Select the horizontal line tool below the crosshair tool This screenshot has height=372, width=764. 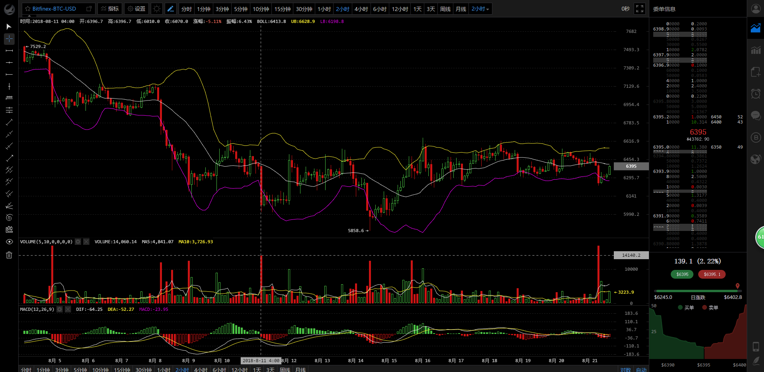tap(9, 51)
